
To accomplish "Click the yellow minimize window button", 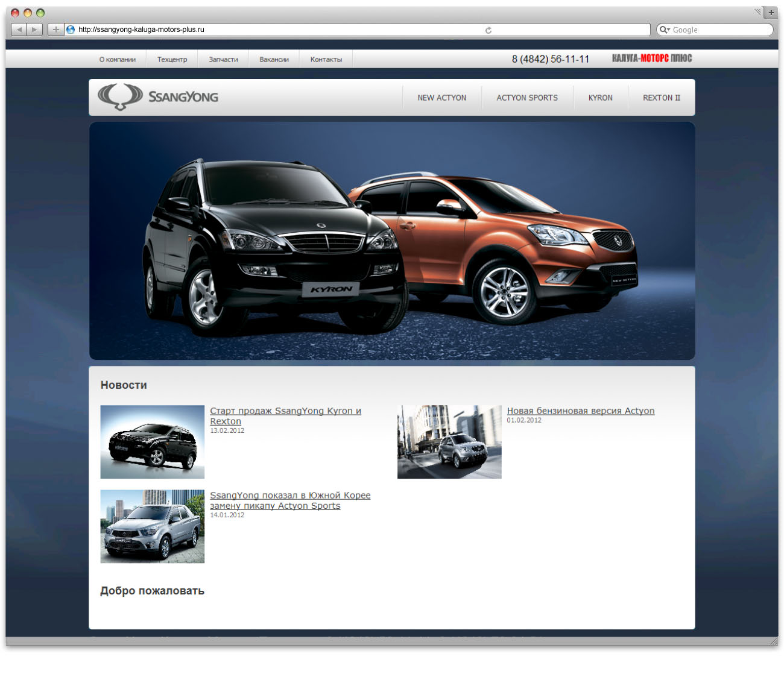I will [28, 13].
